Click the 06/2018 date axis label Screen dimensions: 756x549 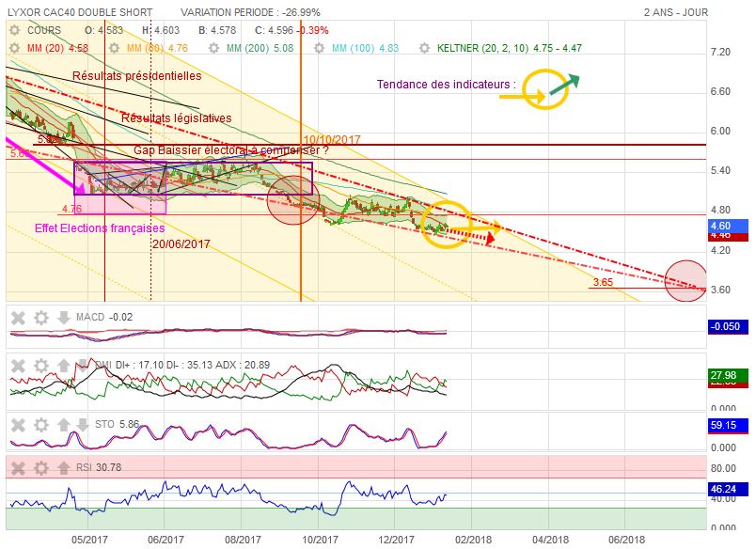click(627, 540)
